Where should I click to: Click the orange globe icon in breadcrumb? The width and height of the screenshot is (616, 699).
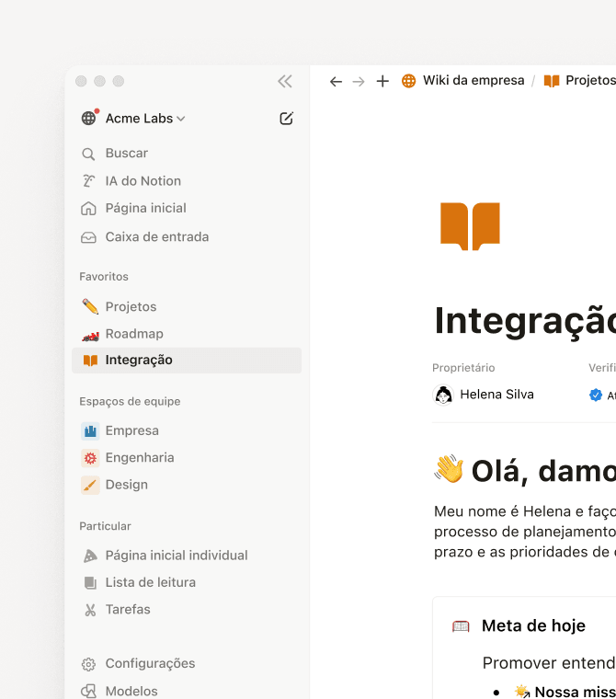[409, 81]
